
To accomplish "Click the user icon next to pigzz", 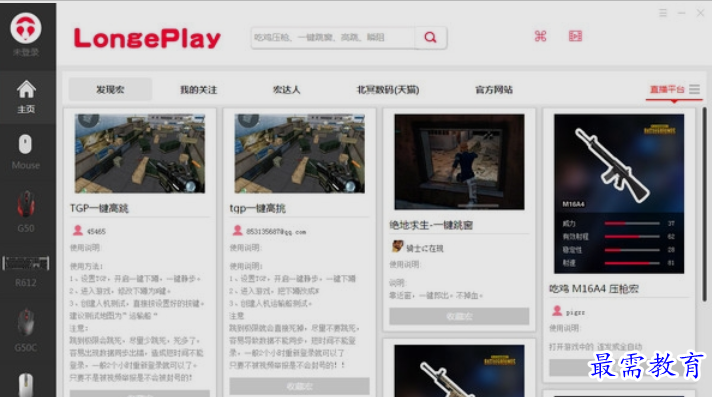I will tap(557, 311).
